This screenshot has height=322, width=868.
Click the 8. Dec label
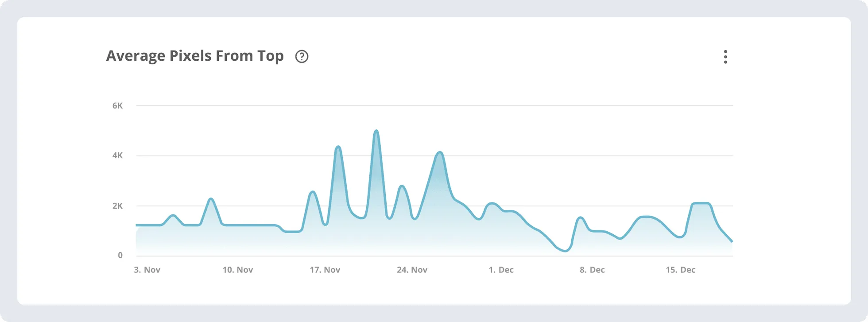coord(593,269)
